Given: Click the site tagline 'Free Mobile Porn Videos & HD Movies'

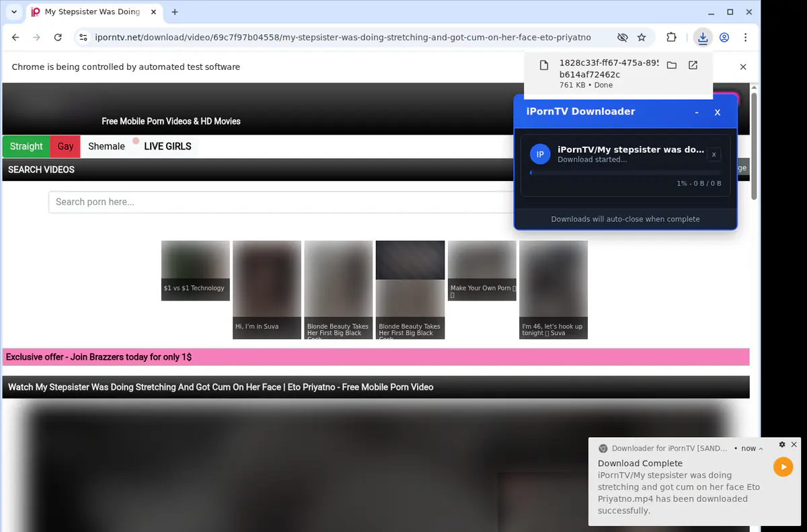Looking at the screenshot, I should pyautogui.click(x=171, y=122).
